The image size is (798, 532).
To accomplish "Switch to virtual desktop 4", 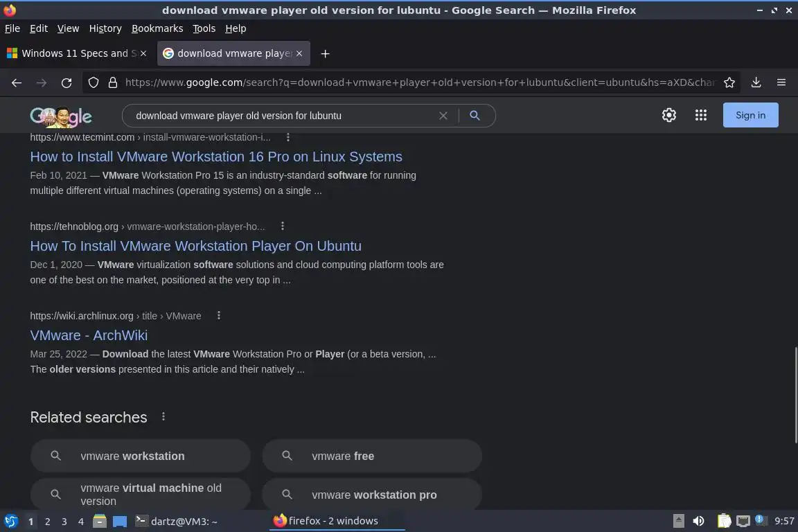I will point(80,522).
